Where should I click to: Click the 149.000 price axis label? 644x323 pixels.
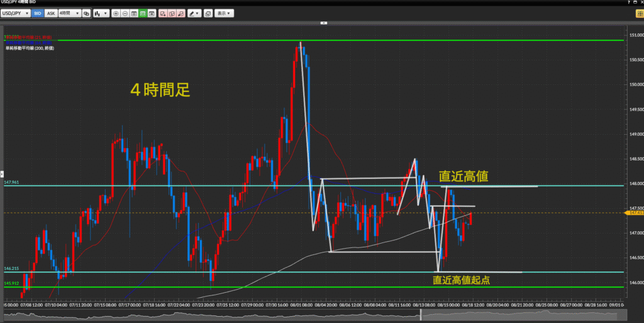[x=636, y=134]
